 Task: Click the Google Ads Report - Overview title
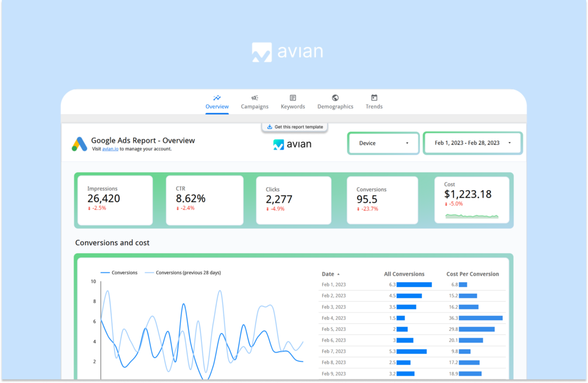coord(143,140)
